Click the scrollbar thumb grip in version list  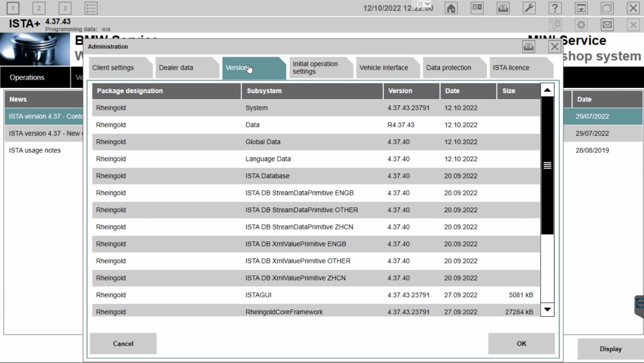(x=547, y=165)
